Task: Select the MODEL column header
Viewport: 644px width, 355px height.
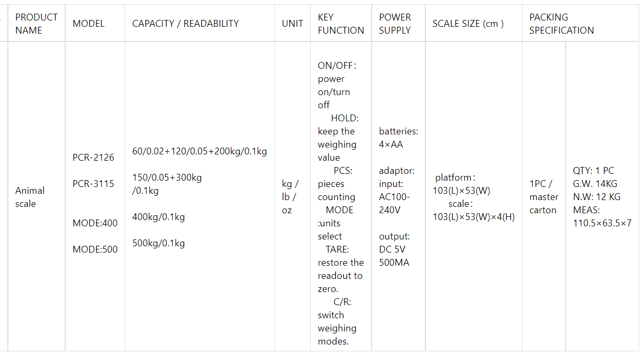Action: coord(88,24)
